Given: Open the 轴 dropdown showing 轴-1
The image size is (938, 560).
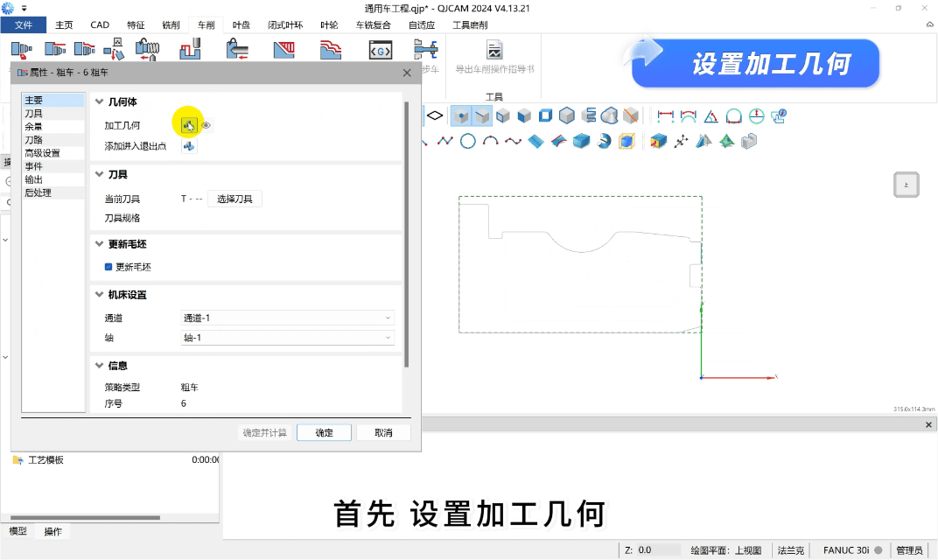Looking at the screenshot, I should (x=288, y=338).
